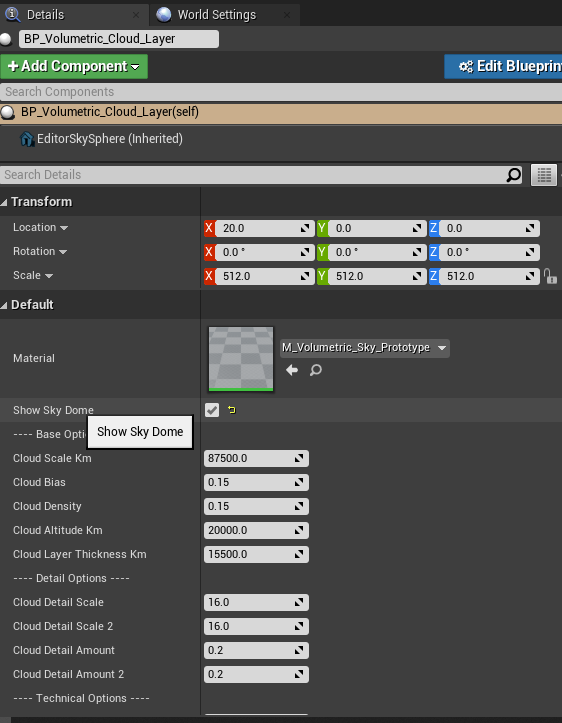
Task: Click spin arrow on Scale Z field
Action: (x=530, y=276)
